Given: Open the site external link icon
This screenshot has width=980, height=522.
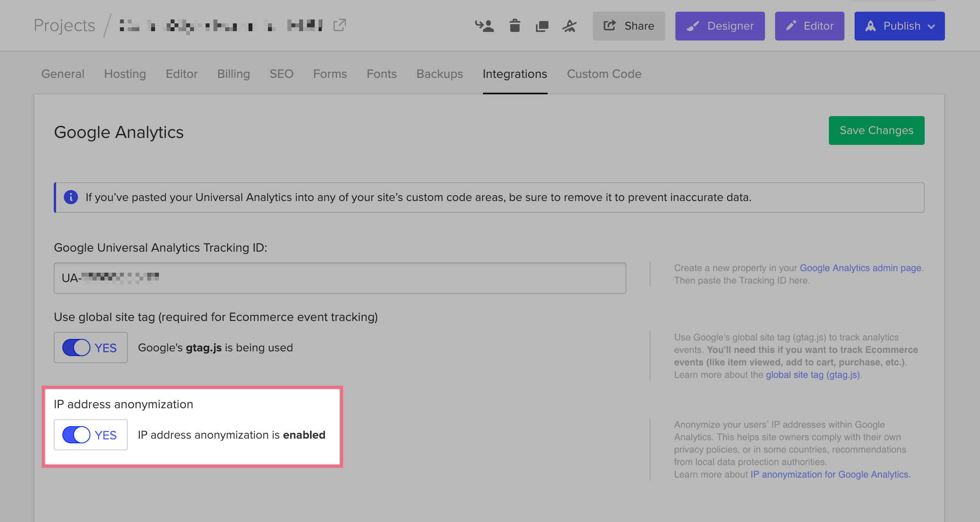Looking at the screenshot, I should tap(339, 25).
